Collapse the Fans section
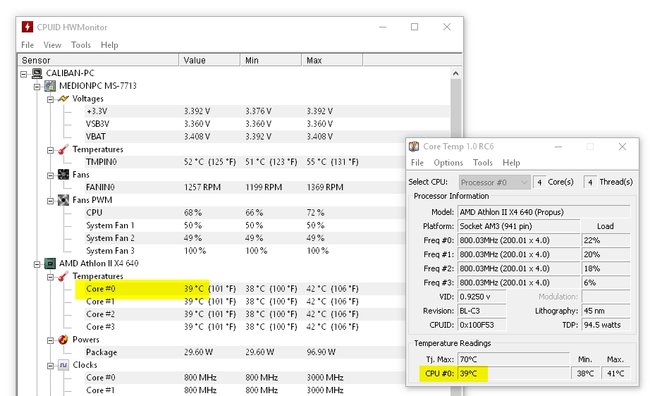 click(x=50, y=175)
